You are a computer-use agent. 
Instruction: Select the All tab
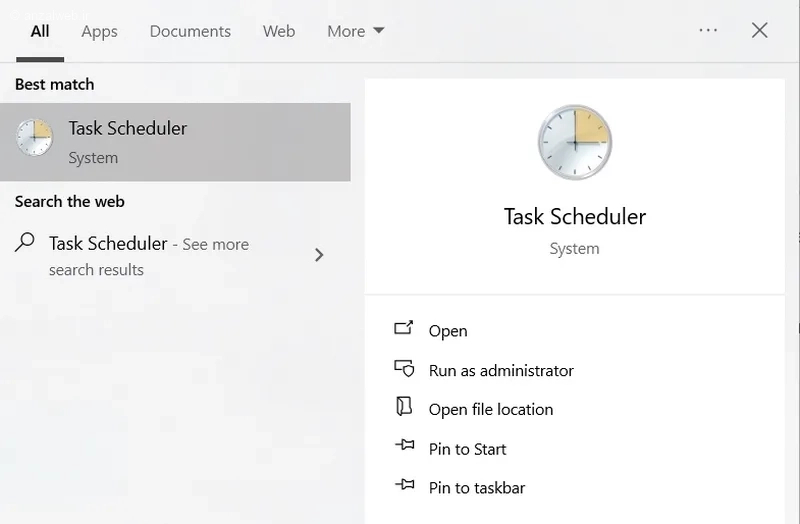(40, 31)
